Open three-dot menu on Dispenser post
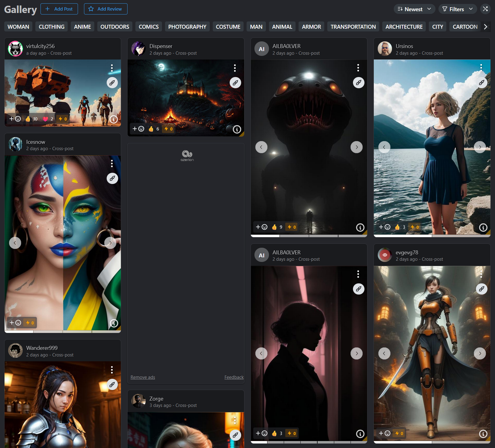Viewport: 495px width, 448px height. 235,68
